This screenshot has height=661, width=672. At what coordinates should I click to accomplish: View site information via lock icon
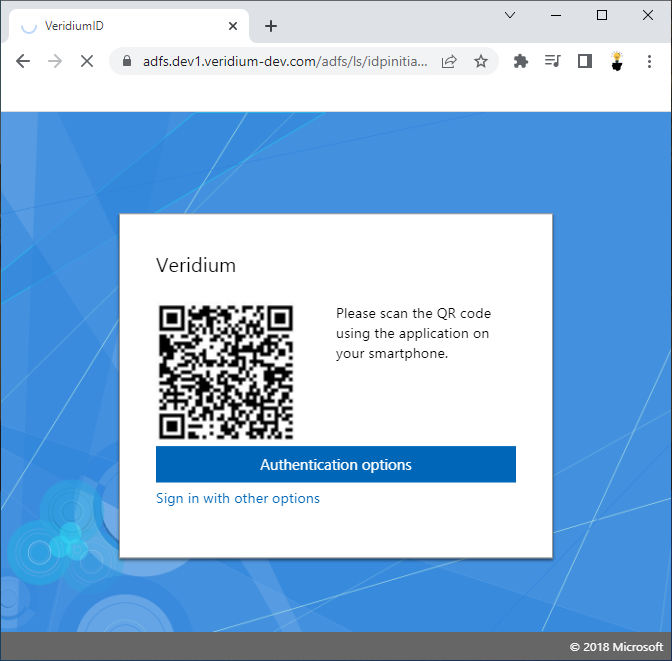pyautogui.click(x=126, y=61)
